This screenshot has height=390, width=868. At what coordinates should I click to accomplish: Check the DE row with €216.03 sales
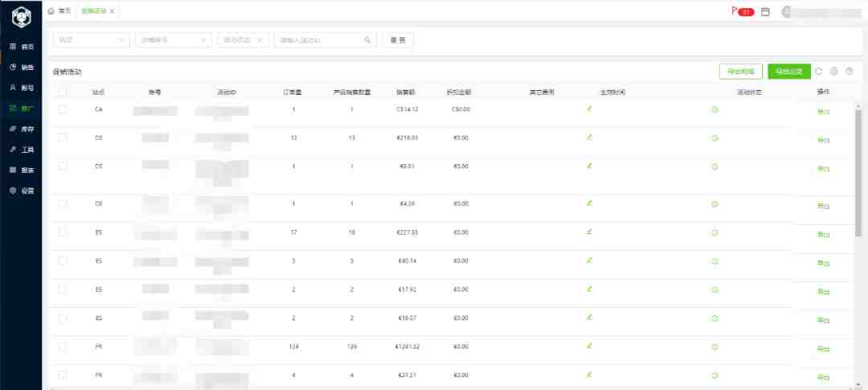coord(62,138)
